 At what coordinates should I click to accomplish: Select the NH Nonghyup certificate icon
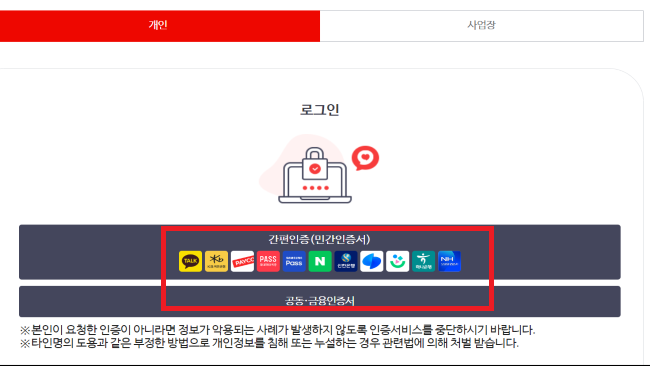coord(449,261)
